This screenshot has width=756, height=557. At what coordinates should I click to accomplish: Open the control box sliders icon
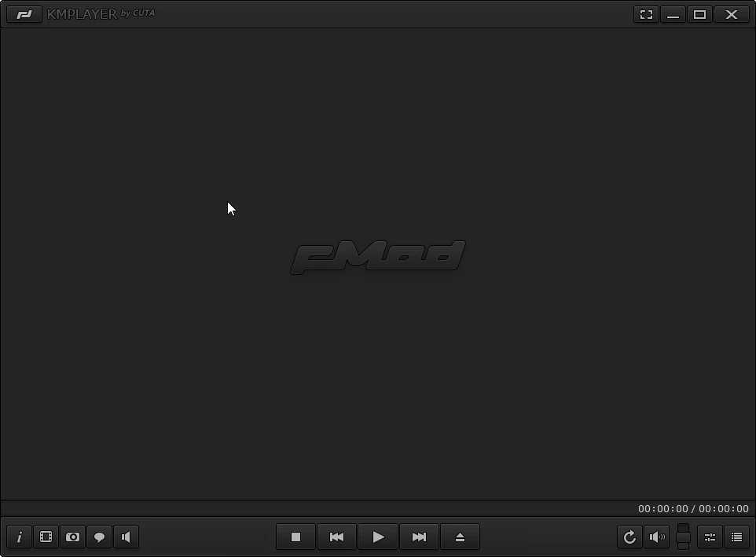pos(710,537)
